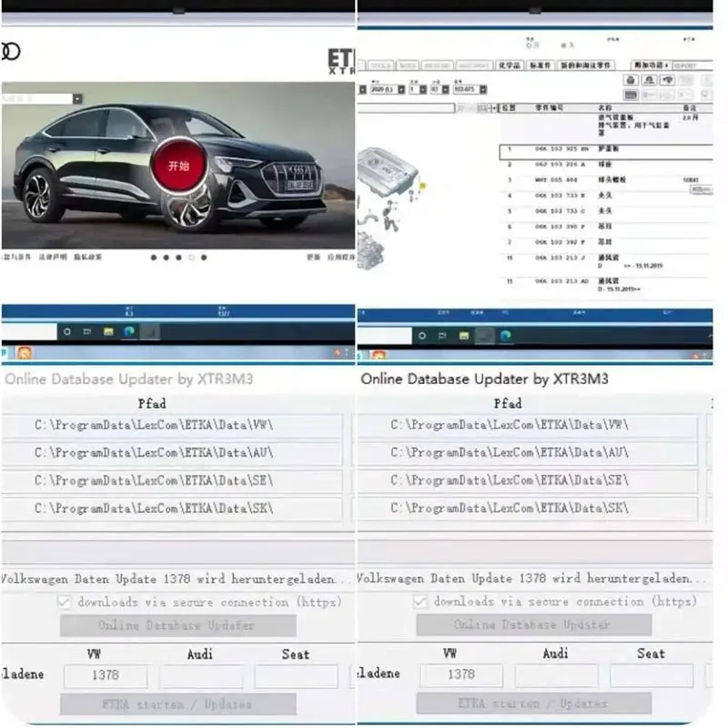Image resolution: width=728 pixels, height=728 pixels.
Task: Click the empty Audi field in left updater
Action: (201, 675)
